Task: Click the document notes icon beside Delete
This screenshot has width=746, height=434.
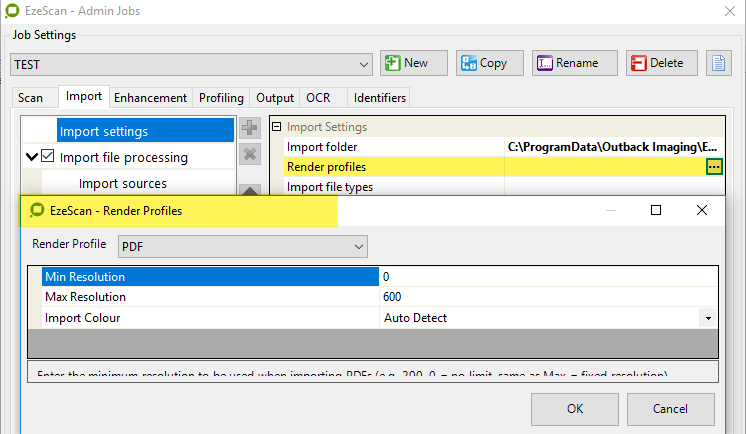Action: [x=719, y=63]
